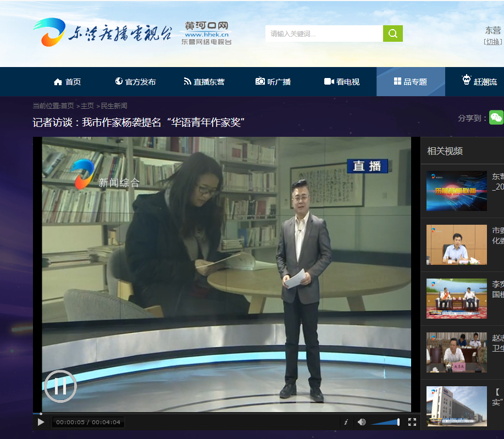Open the thumbnail of two men seated
504x439 pixels.
456,298
